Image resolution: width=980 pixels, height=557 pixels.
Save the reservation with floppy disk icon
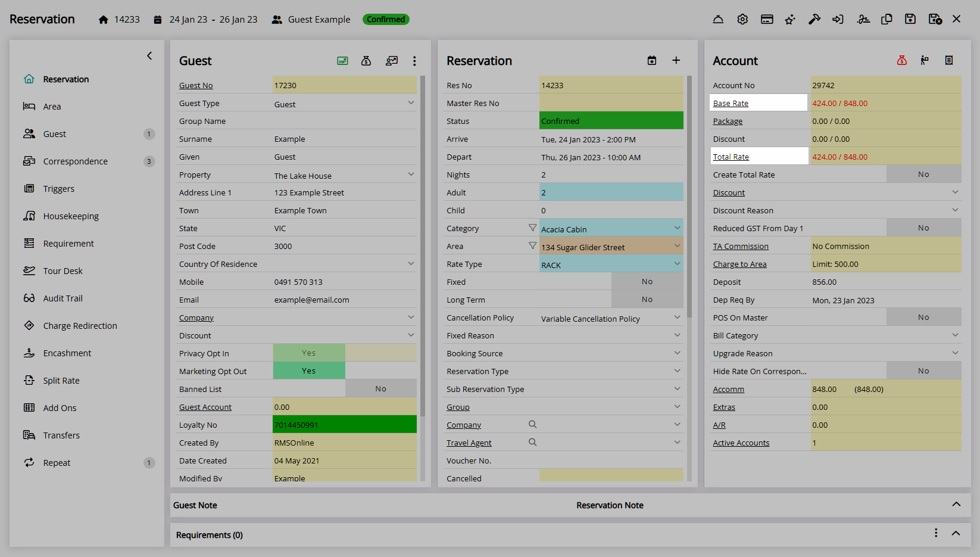click(910, 19)
